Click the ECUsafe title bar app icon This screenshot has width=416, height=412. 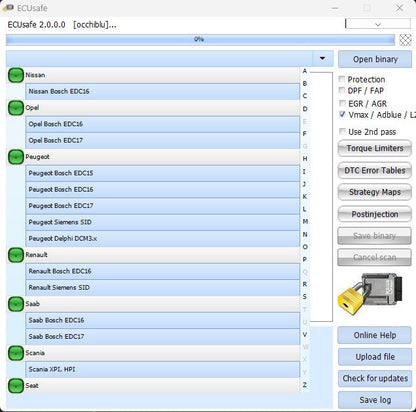pyautogui.click(x=8, y=8)
